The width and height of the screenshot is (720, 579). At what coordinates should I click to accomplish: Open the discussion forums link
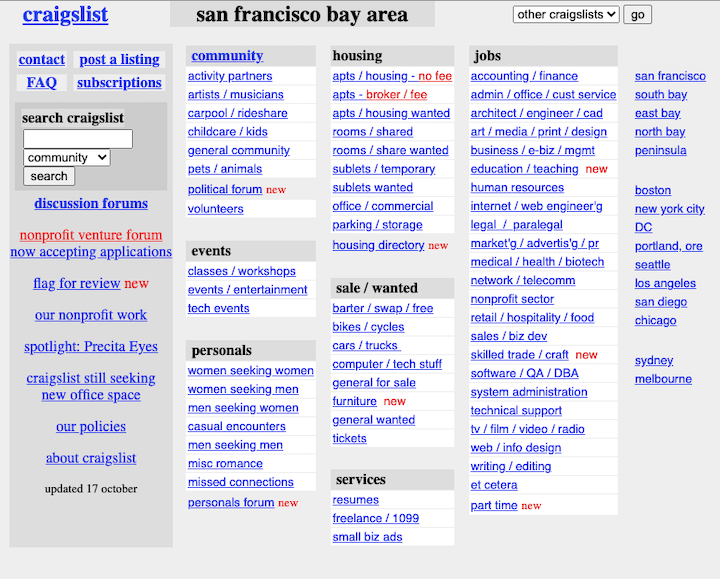[91, 203]
